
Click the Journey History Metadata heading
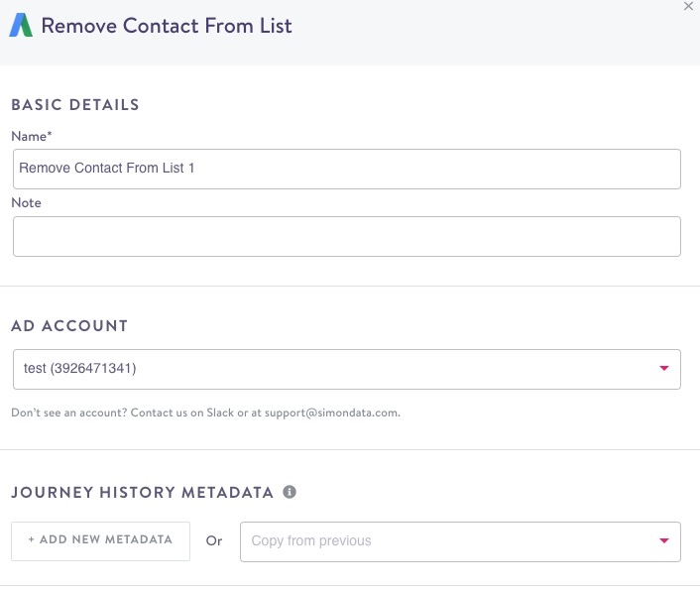click(141, 492)
